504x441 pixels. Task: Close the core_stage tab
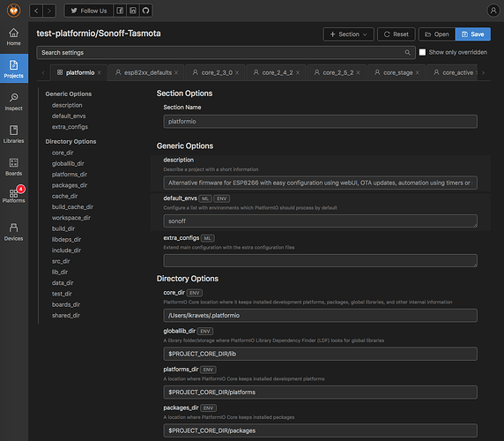coord(418,72)
